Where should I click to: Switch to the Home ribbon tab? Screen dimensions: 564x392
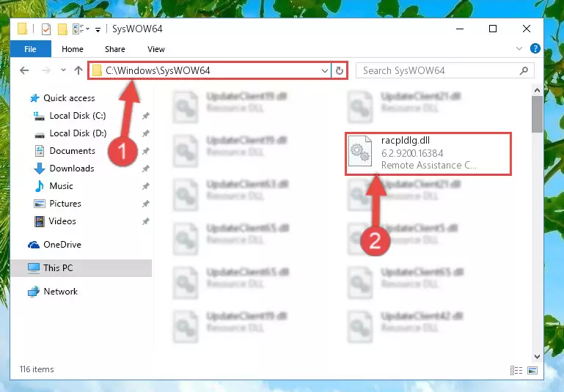click(73, 49)
